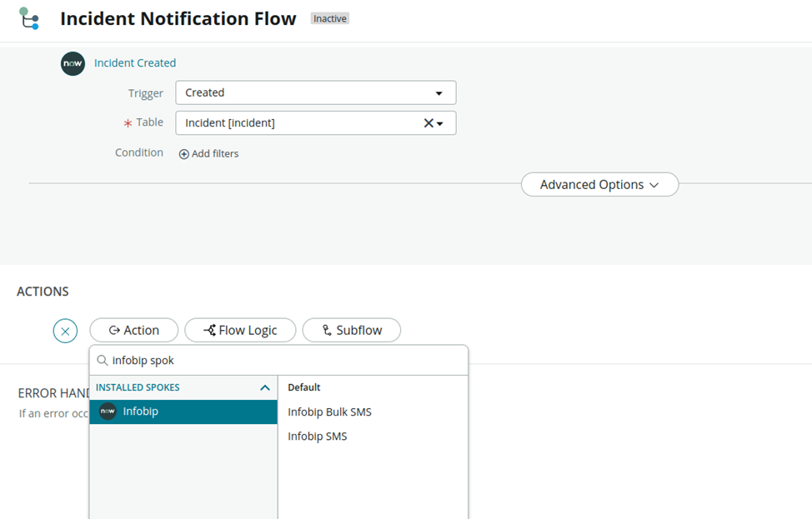Click the Flow Designer logo icon
This screenshot has height=519, width=812.
coord(29,18)
